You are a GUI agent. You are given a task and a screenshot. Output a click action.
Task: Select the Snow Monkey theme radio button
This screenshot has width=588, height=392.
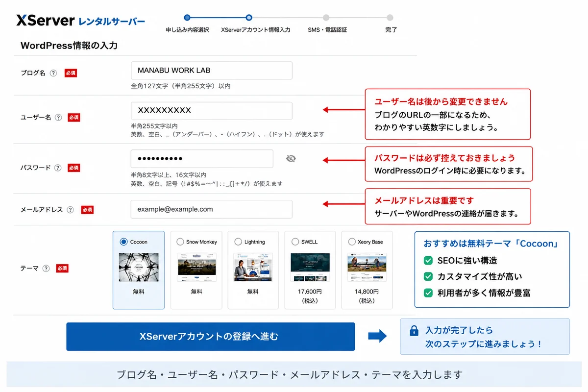click(180, 242)
